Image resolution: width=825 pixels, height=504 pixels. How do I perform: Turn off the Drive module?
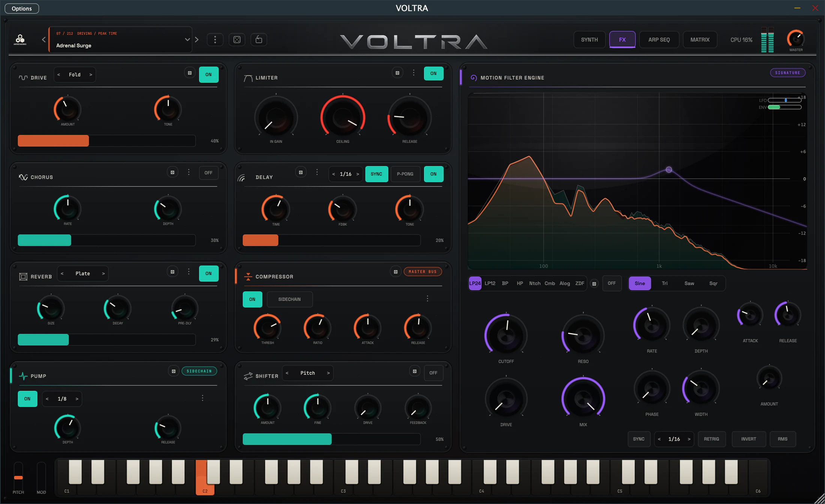tap(208, 75)
